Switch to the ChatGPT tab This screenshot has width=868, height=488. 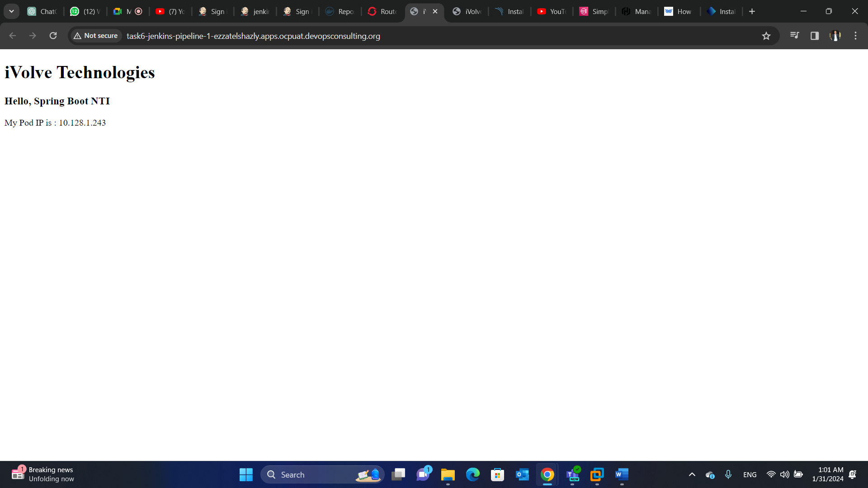pos(42,11)
